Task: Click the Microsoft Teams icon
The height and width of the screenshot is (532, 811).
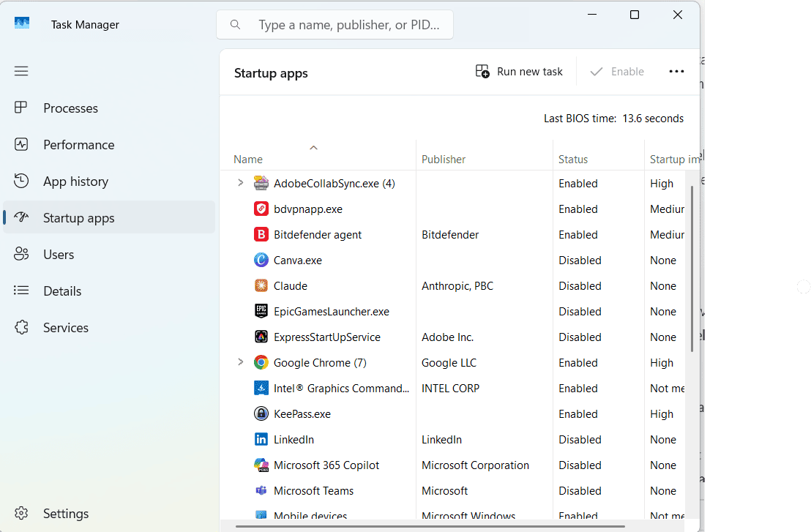Action: 261,490
